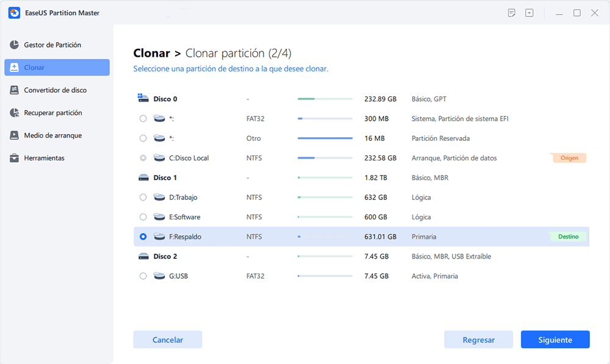Image resolution: width=610 pixels, height=364 pixels.
Task: Click the Otro file system label
Action: tap(254, 138)
